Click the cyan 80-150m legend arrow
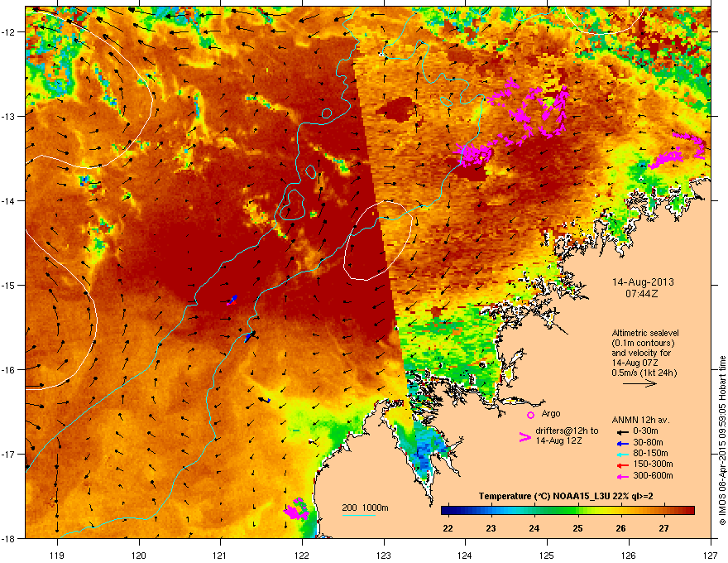Image resolution: width=728 pixels, height=563 pixels. [x=623, y=454]
